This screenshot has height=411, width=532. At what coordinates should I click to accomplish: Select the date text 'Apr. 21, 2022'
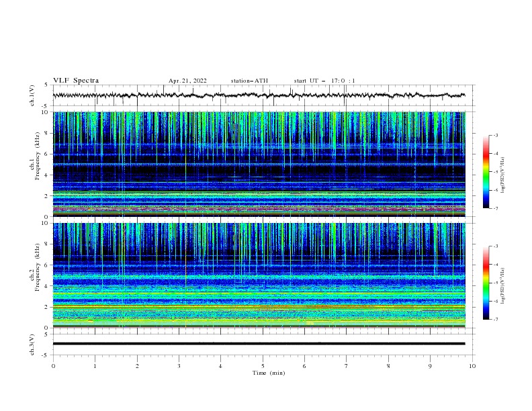coord(187,81)
